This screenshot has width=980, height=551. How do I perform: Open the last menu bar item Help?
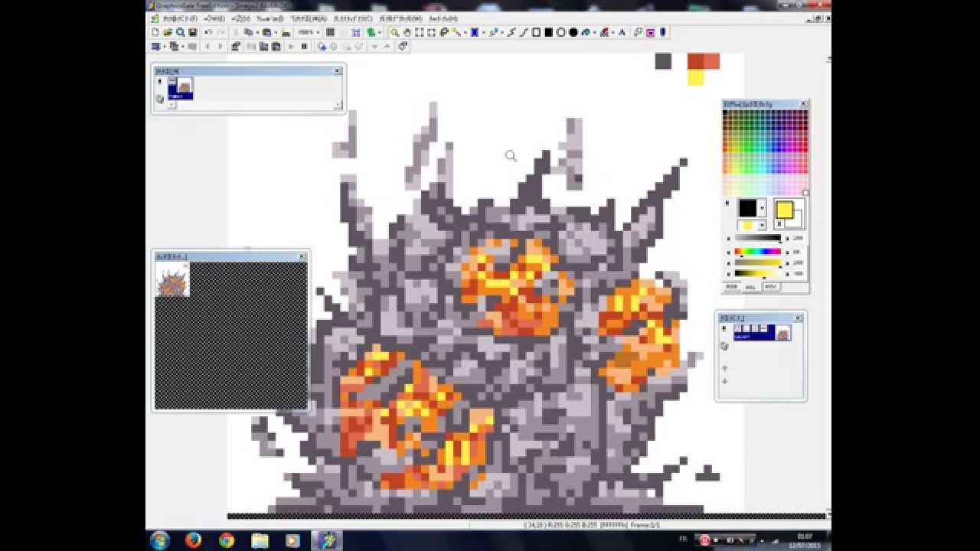[443, 18]
